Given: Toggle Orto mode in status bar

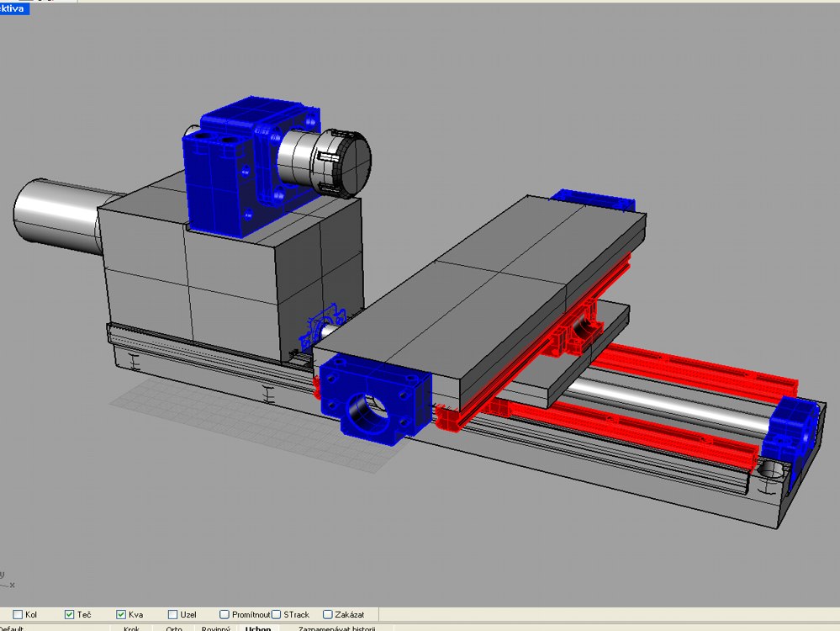Looking at the screenshot, I should click(x=174, y=628).
